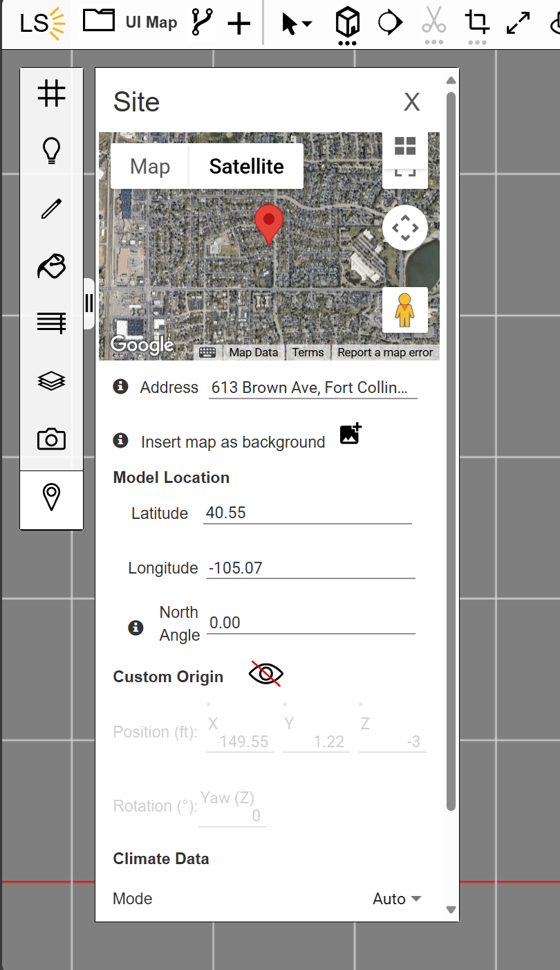Open the grid settings sidebar icon
This screenshot has width=560, height=970.
(x=52, y=93)
